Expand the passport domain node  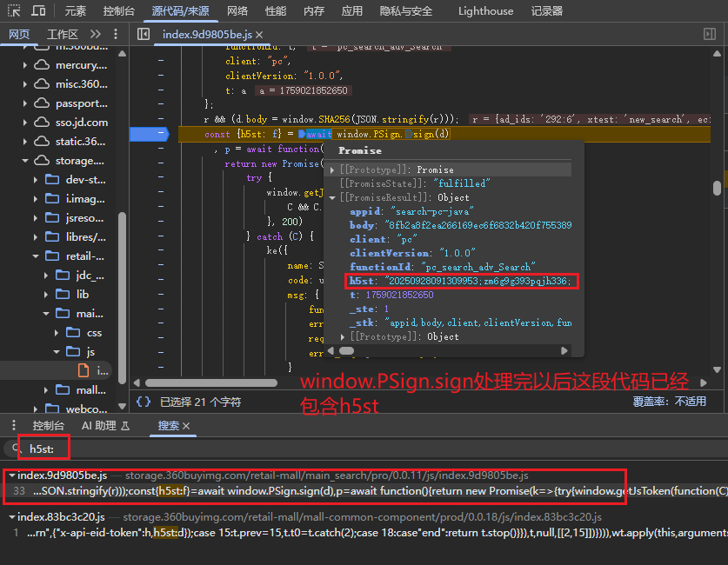click(x=24, y=103)
